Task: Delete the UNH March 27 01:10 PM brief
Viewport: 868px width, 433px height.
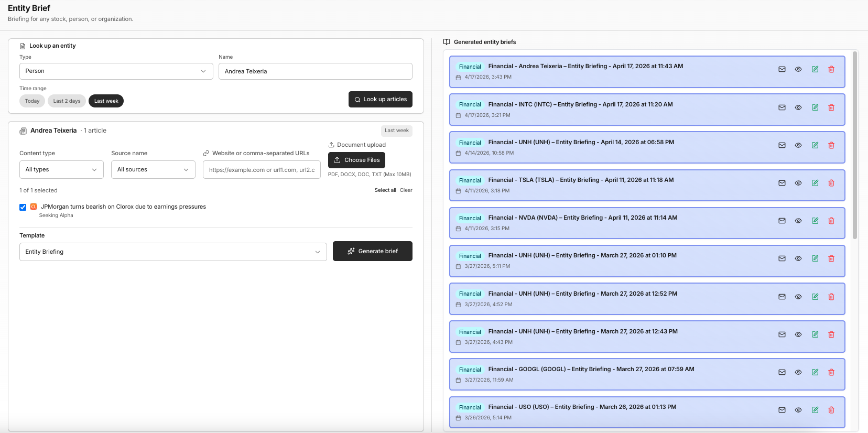Action: [x=831, y=258]
